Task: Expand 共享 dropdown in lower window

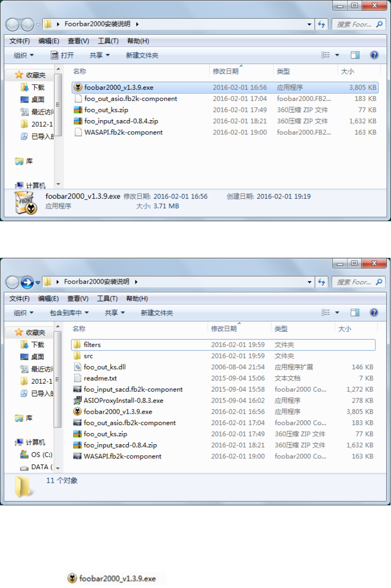Action: pyautogui.click(x=115, y=312)
